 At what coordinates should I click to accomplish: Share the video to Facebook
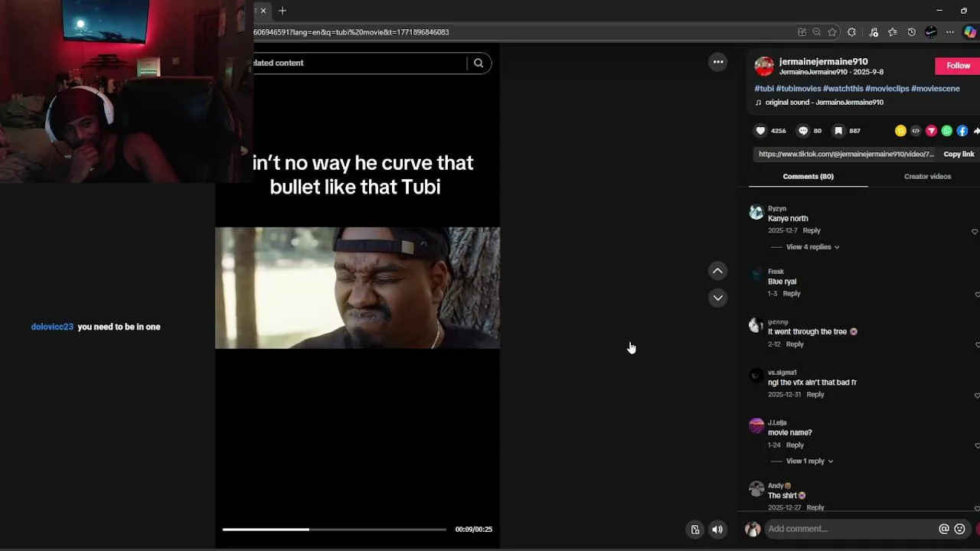point(962,131)
